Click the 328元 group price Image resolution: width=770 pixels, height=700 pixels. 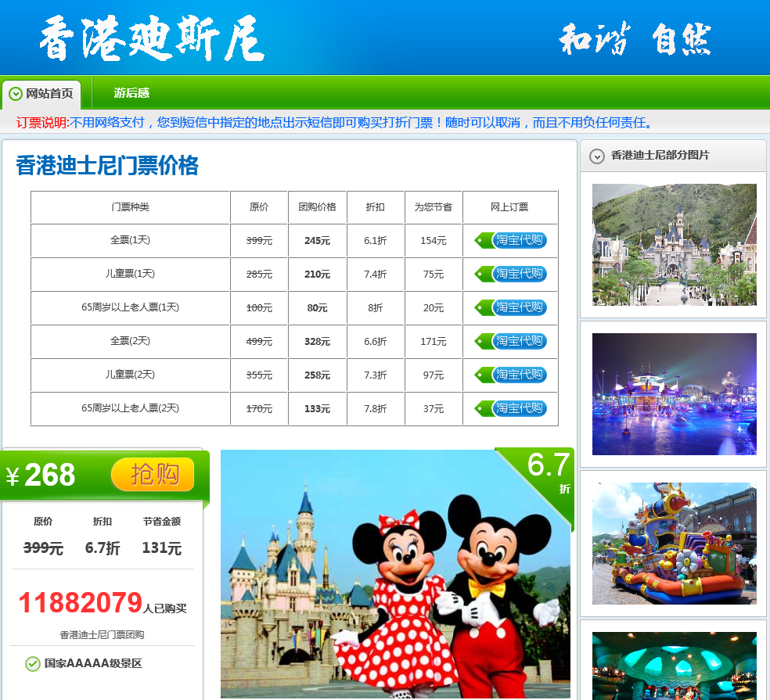(317, 341)
